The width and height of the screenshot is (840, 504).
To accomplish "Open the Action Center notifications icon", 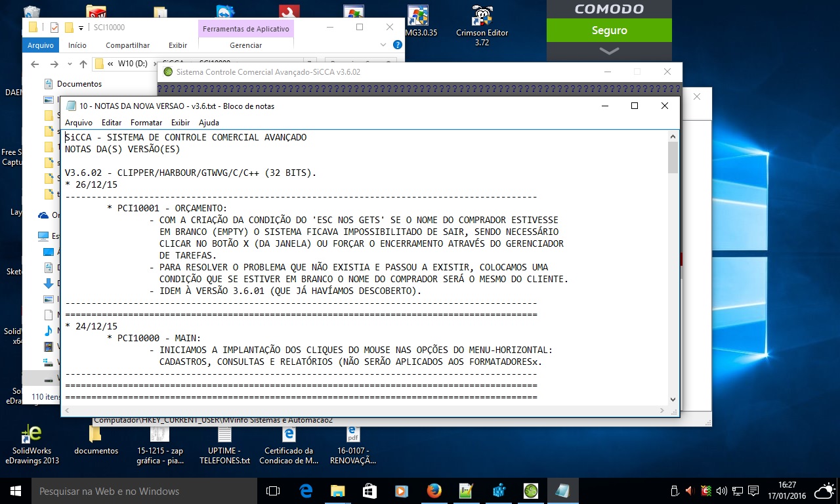I will pos(753,491).
